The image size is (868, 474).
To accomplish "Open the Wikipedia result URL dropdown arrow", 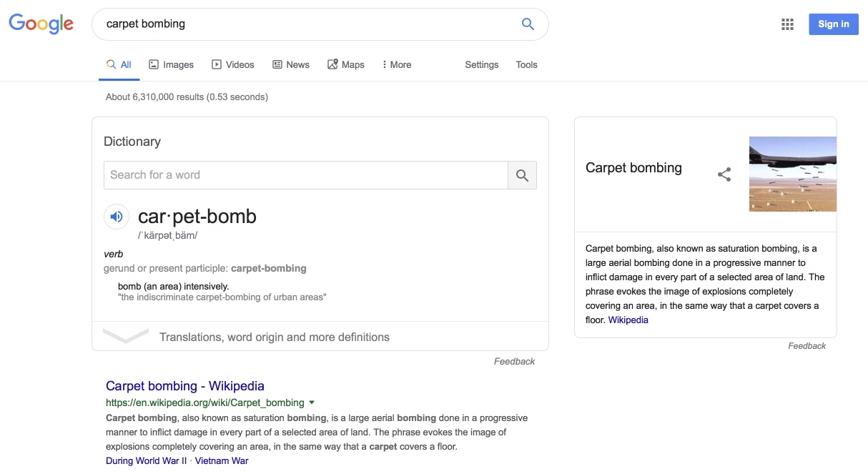I will pyautogui.click(x=312, y=403).
